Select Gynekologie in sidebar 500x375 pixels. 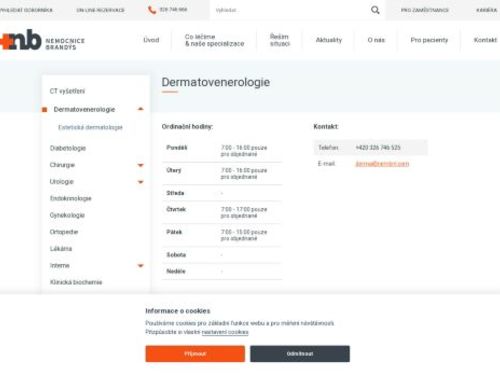pos(67,215)
